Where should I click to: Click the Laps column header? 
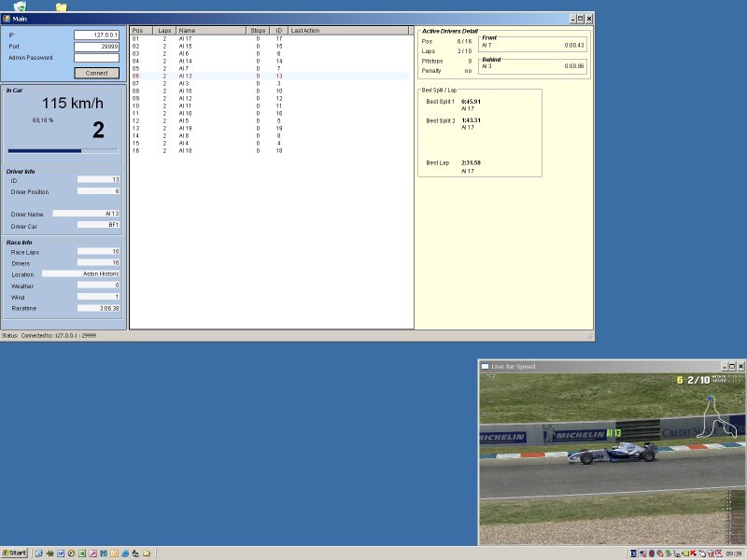pos(164,31)
